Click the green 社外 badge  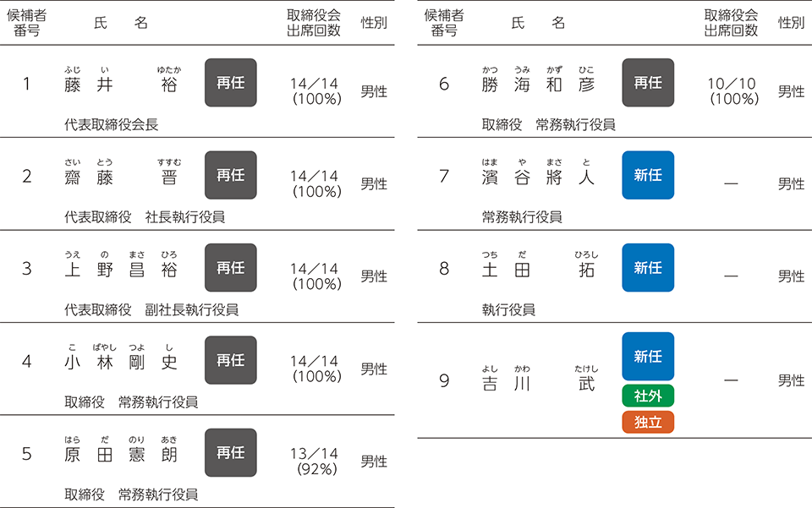(648, 396)
